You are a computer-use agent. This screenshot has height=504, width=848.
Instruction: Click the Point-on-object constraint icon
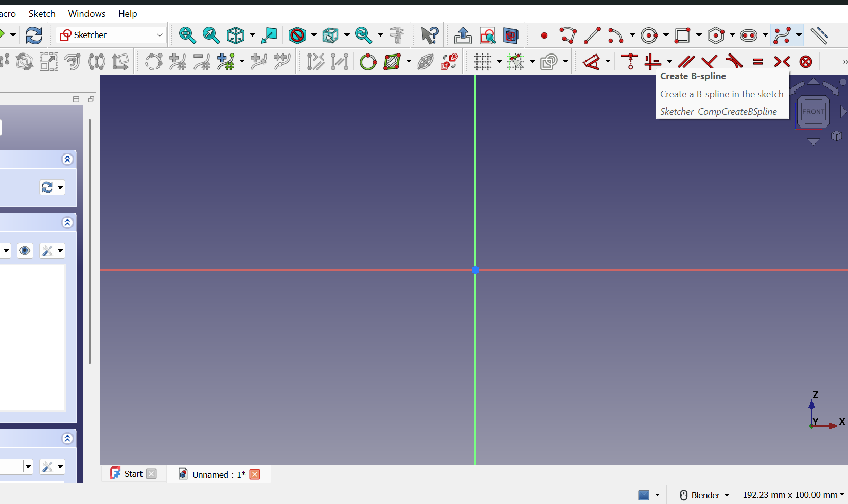[x=630, y=62]
